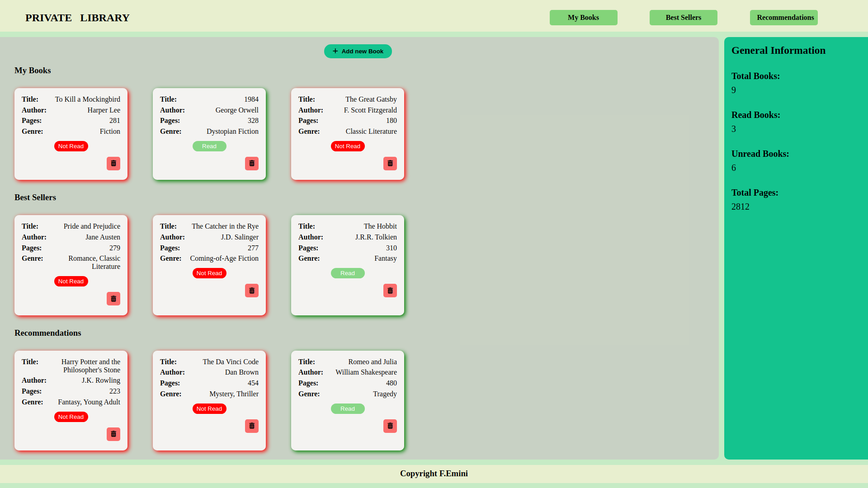
Task: Open Recommendations from top navigation
Action: tap(783, 18)
